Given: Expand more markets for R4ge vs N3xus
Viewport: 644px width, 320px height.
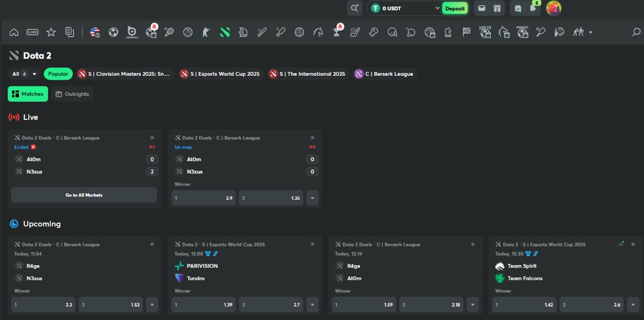Looking at the screenshot, I should point(152,304).
